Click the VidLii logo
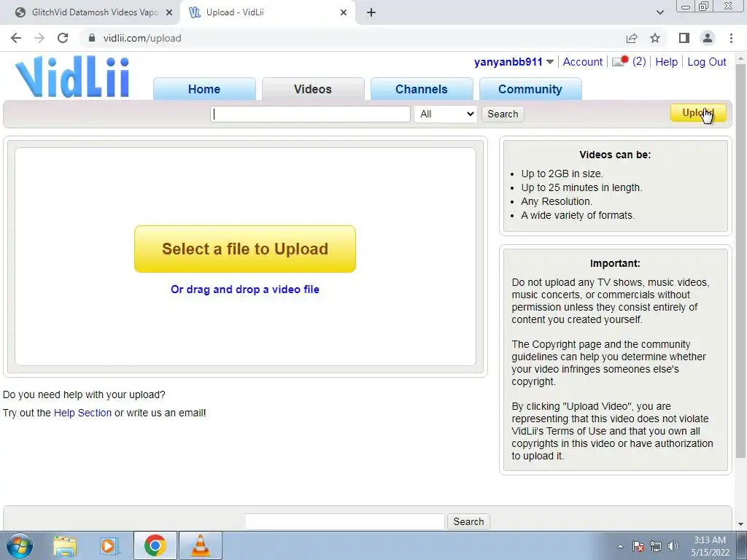 pos(72,77)
